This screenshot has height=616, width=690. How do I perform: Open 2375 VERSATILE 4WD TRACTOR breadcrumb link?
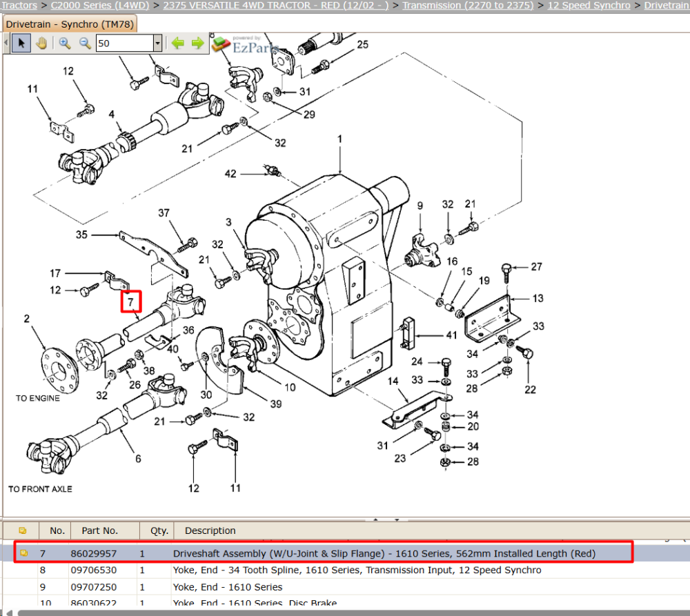click(276, 6)
